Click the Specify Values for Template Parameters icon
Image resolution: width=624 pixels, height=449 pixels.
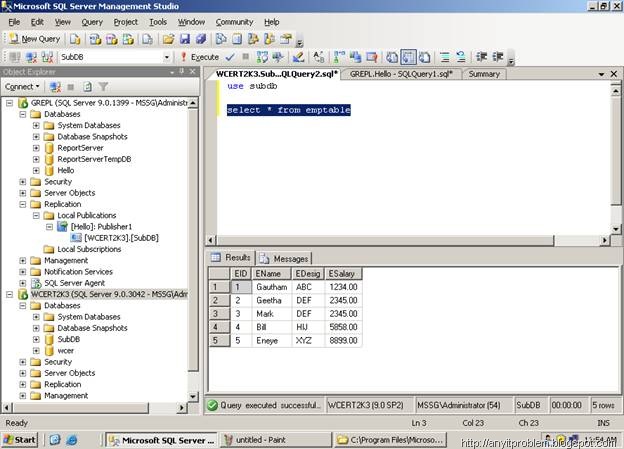pyautogui.click(x=319, y=57)
